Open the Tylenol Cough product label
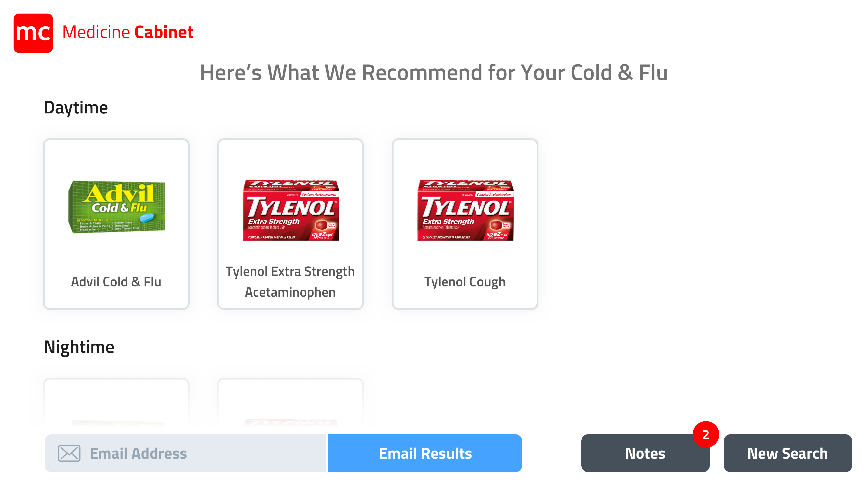 465,282
